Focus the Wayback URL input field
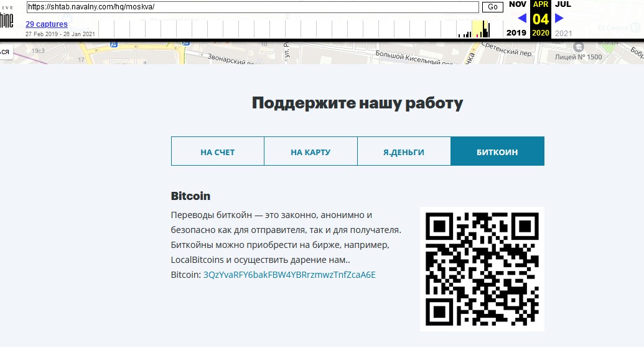The width and height of the screenshot is (644, 347). click(x=253, y=7)
